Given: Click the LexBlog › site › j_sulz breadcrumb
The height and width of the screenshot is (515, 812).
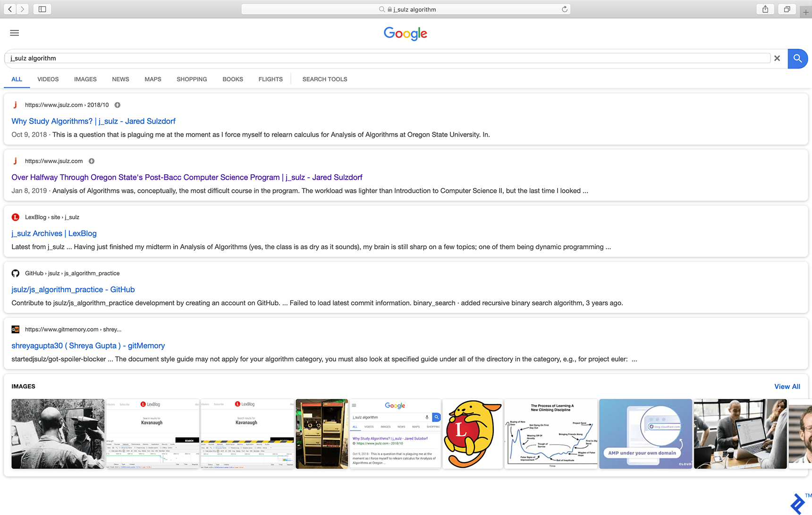Looking at the screenshot, I should point(52,217).
